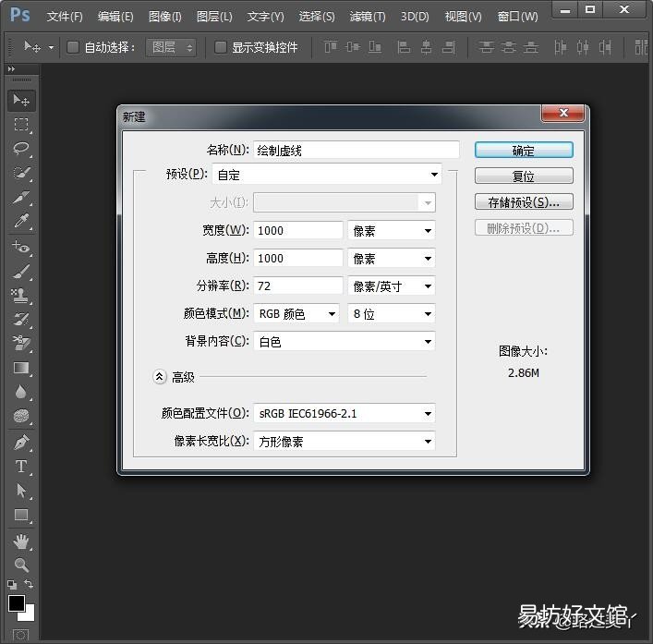Open the RGB 颜色 mode dropdown
653x644 pixels.
point(296,313)
